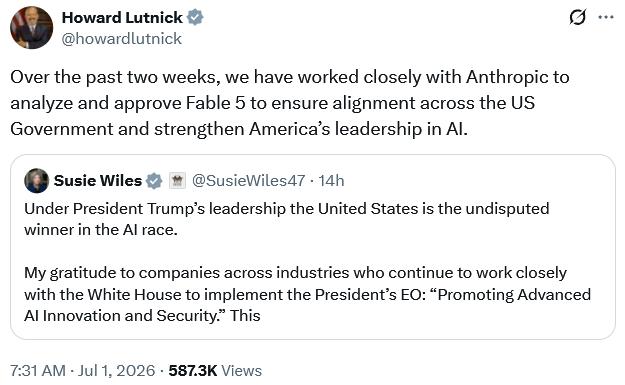Image resolution: width=625 pixels, height=385 pixels.
Task: Click the Grok slashed-circle icon
Action: click(578, 18)
